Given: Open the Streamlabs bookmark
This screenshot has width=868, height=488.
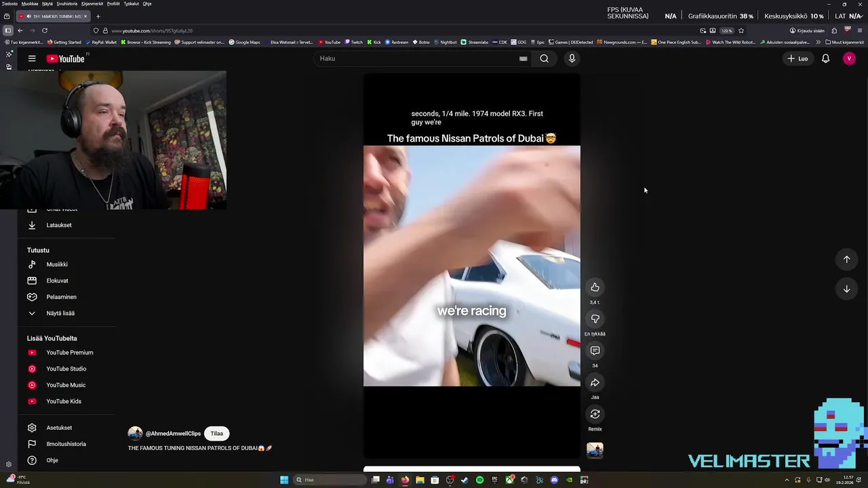Looking at the screenshot, I should tap(475, 42).
